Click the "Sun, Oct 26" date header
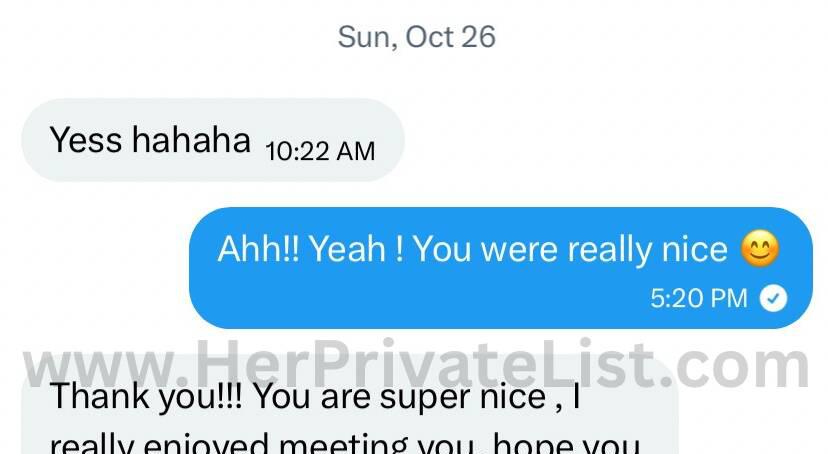The image size is (828, 454). pyautogui.click(x=417, y=37)
